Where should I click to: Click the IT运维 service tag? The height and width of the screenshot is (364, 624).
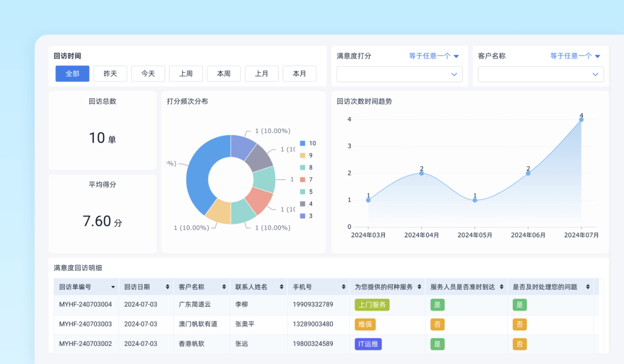369,344
